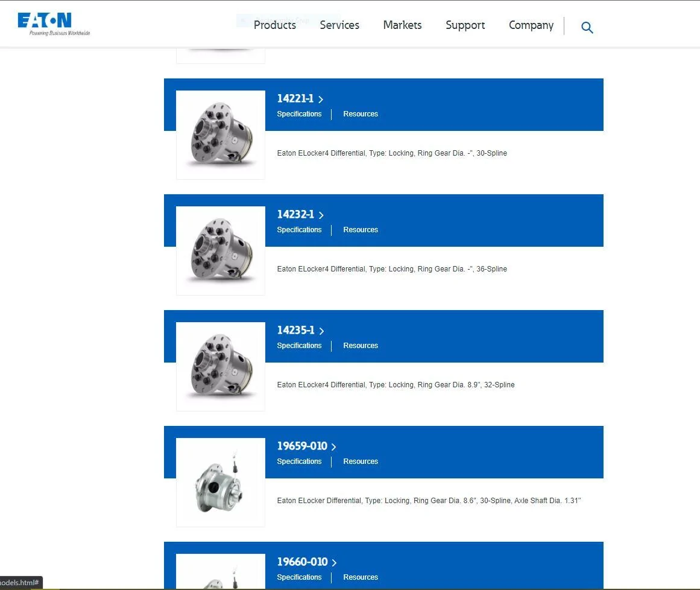Open model 19659-010 product link
The width and height of the screenshot is (700, 590).
coord(302,446)
